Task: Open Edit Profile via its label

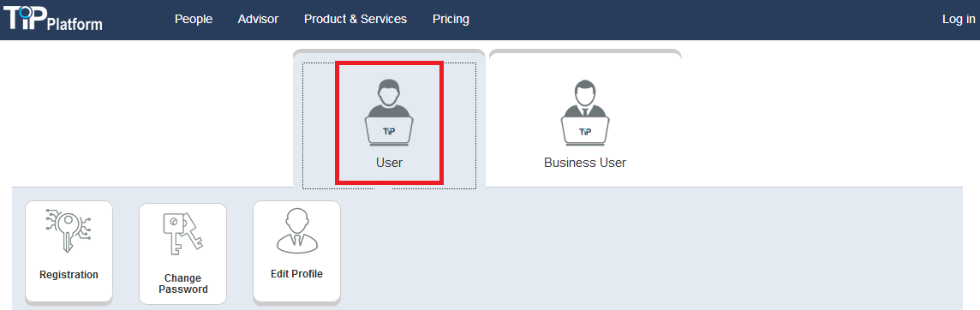Action: coord(297,274)
